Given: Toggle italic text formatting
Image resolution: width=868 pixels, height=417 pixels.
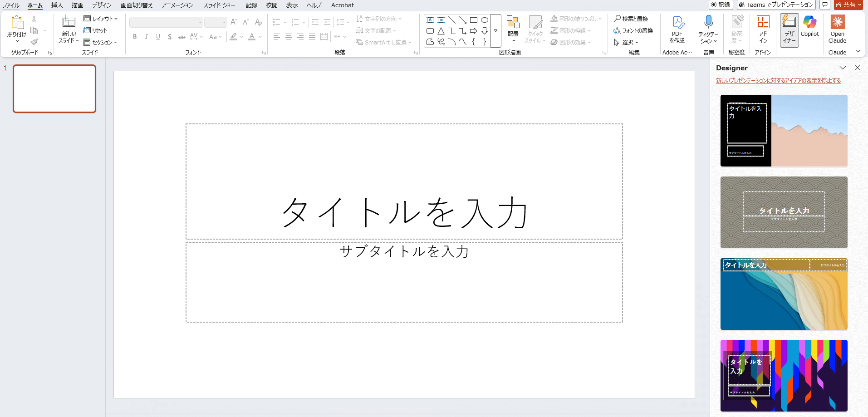Looking at the screenshot, I should [146, 37].
